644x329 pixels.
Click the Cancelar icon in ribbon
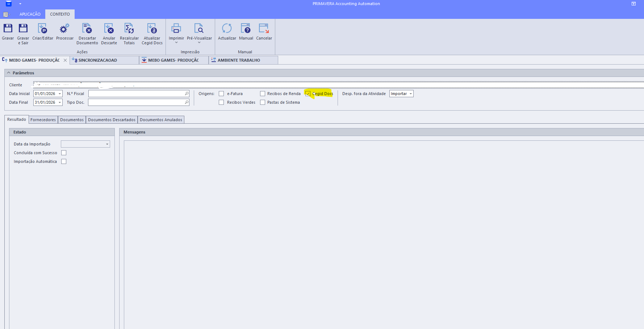pyautogui.click(x=264, y=29)
